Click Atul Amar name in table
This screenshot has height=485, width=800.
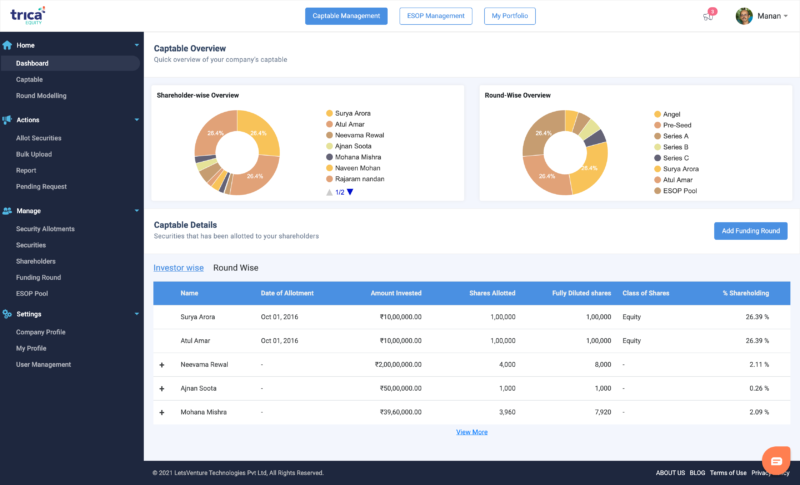(x=195, y=341)
